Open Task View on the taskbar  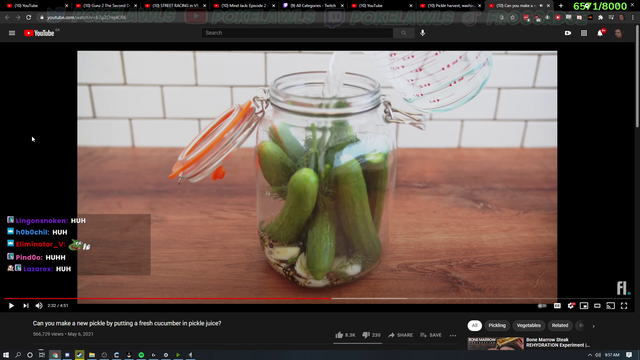click(x=42, y=355)
